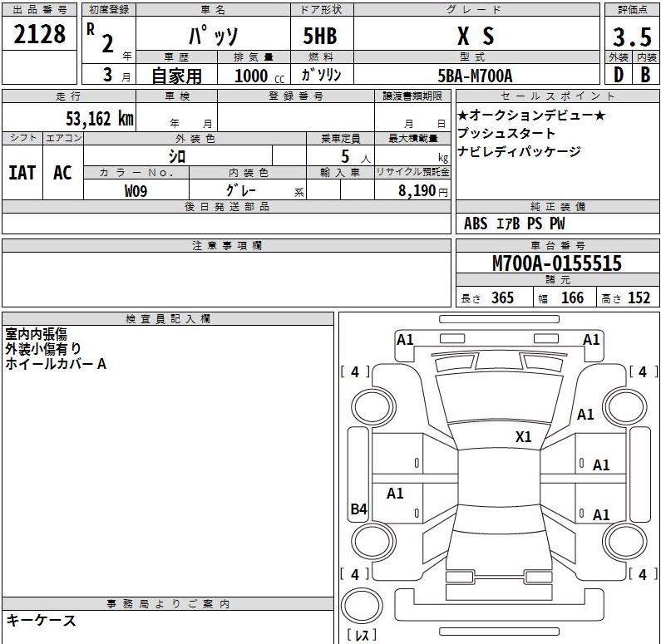
Task: Click lot number 2128
Action: click(40, 34)
